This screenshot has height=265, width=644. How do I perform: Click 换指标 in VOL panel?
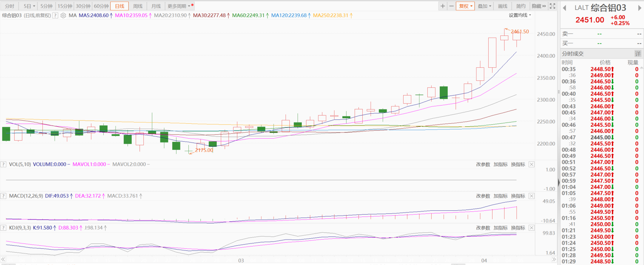(518, 164)
